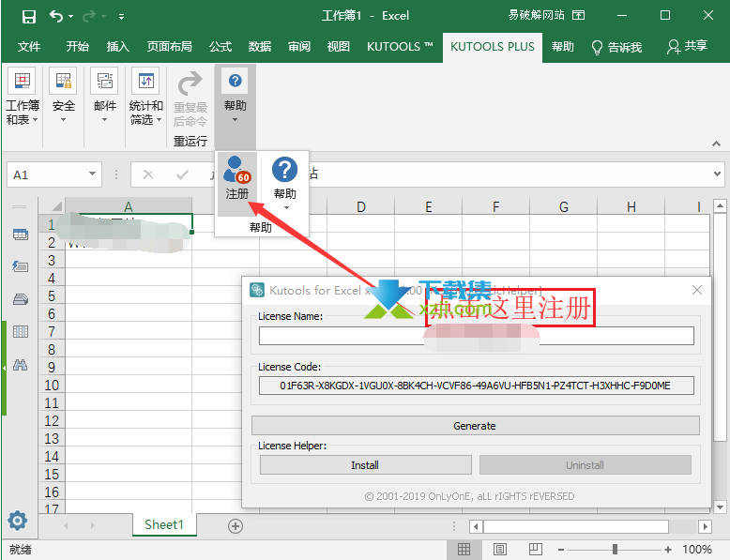
Task: Click the formula bar cancel X icon
Action: 148,174
